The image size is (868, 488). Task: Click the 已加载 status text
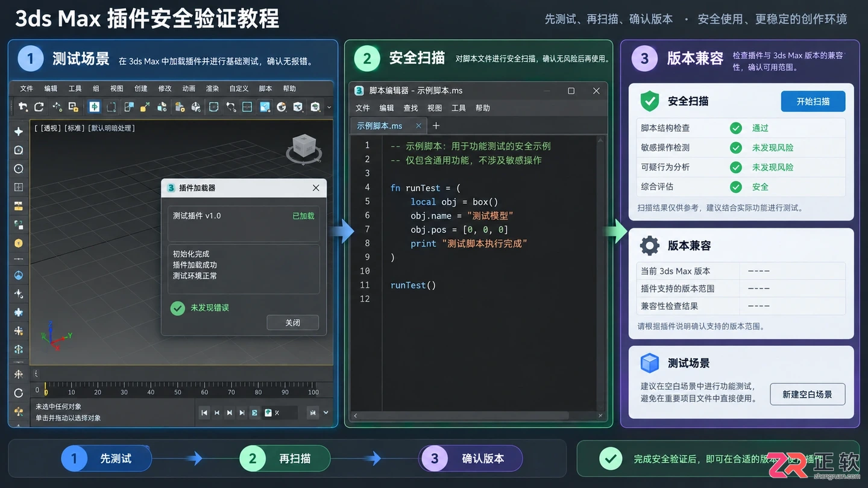pos(303,216)
